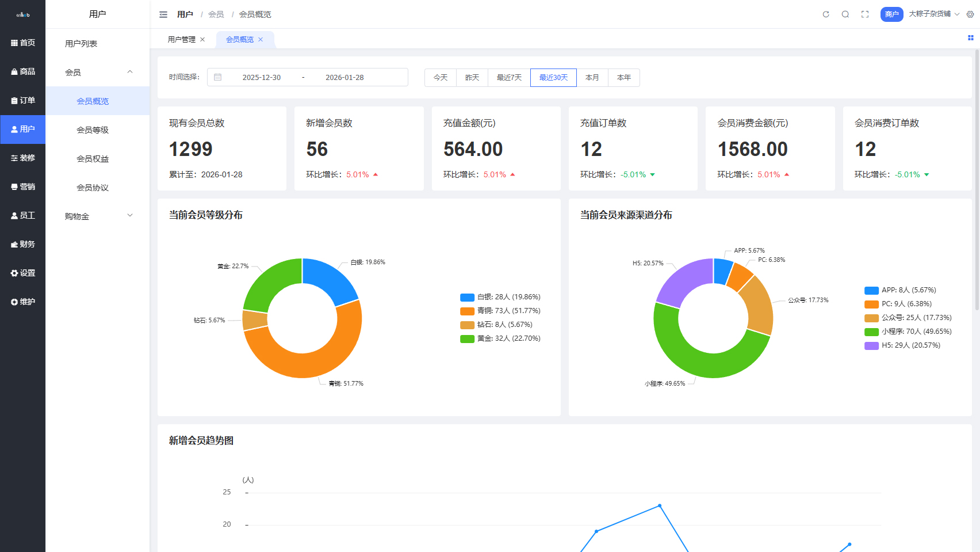Open the settings gear icon at top right
Image resolution: width=980 pixels, height=552 pixels.
(970, 14)
